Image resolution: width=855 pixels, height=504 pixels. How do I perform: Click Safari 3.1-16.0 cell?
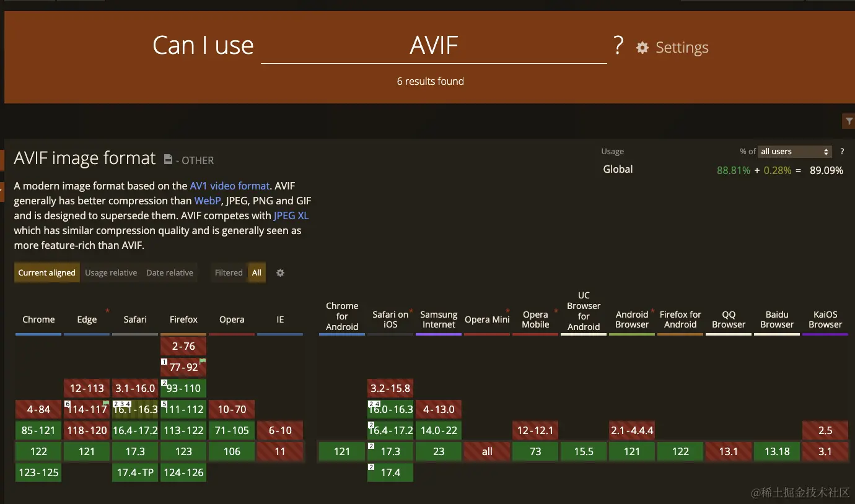135,388
